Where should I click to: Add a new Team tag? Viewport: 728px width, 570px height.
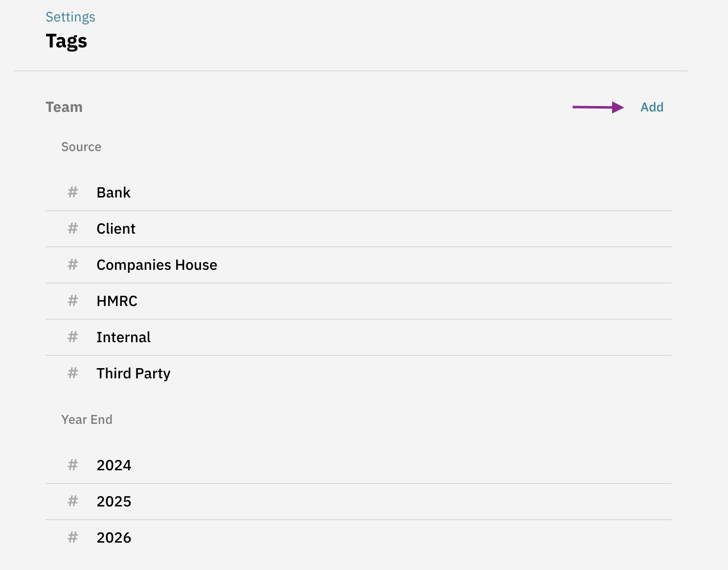(x=652, y=108)
